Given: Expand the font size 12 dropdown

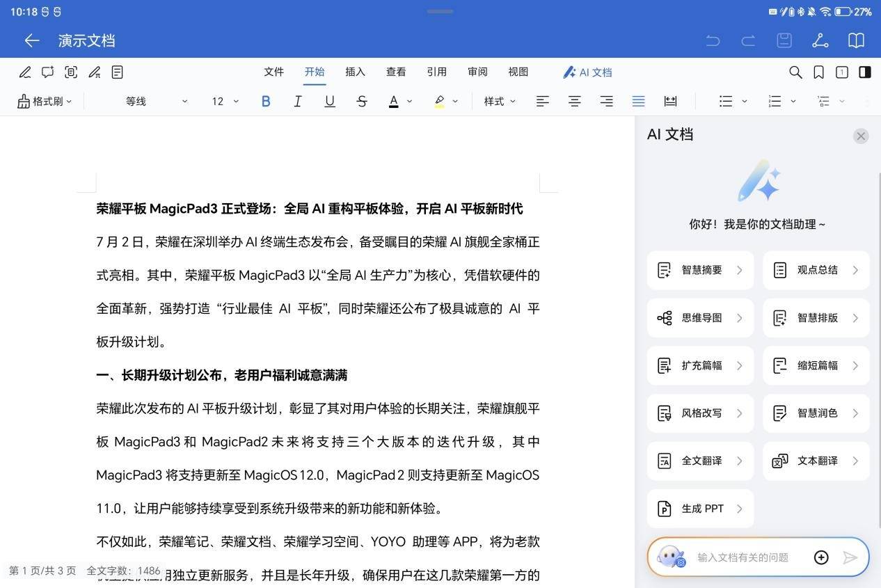Looking at the screenshot, I should tap(225, 102).
